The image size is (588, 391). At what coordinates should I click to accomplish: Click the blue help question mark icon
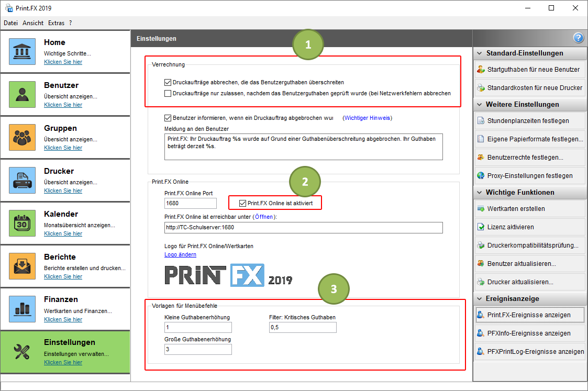point(578,38)
